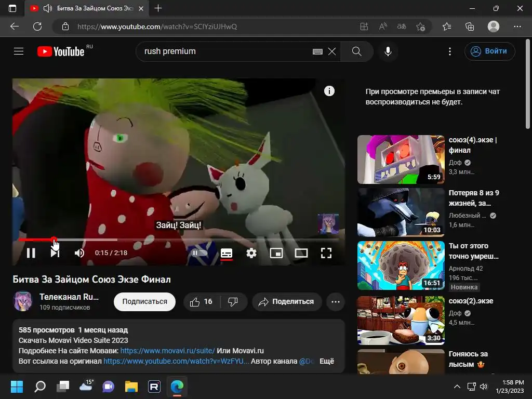This screenshot has height=399, width=532.
Task: Open the on-screen keyboard icon in search box
Action: pos(317,51)
